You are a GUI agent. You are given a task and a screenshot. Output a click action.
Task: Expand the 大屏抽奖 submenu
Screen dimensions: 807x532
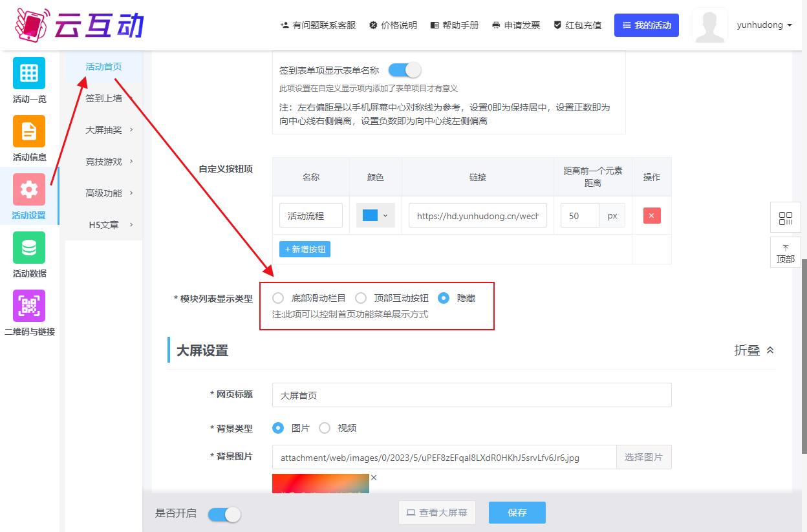[109, 130]
